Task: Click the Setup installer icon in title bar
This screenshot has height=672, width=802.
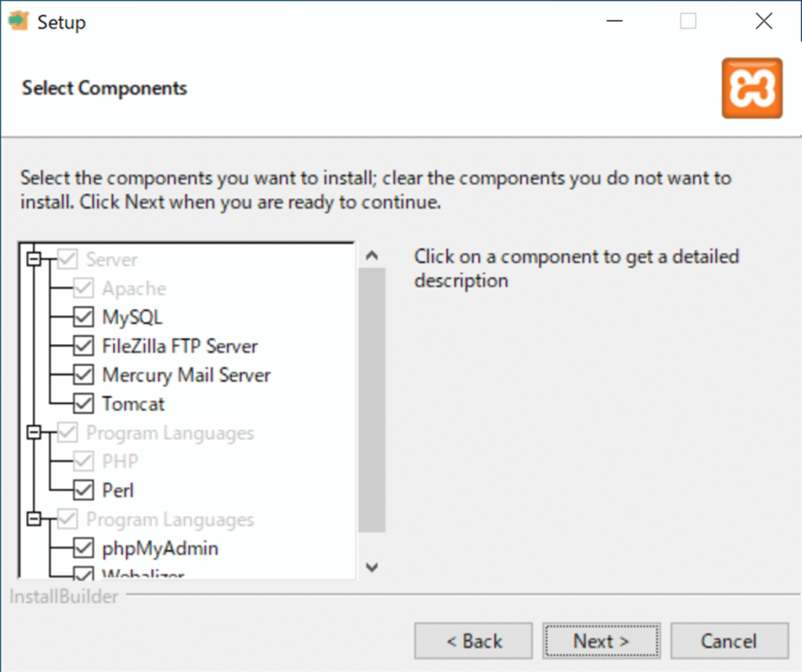Action: (19, 21)
